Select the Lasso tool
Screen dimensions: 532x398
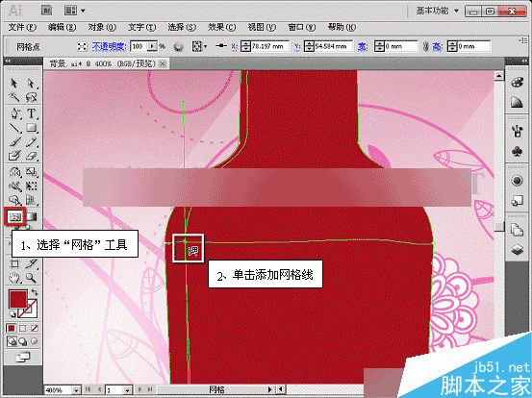click(x=31, y=97)
